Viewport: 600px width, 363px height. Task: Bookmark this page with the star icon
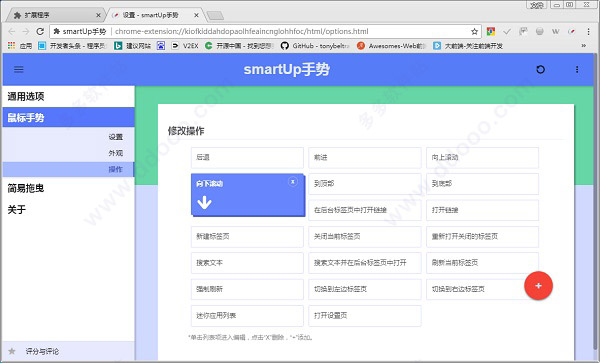474,31
